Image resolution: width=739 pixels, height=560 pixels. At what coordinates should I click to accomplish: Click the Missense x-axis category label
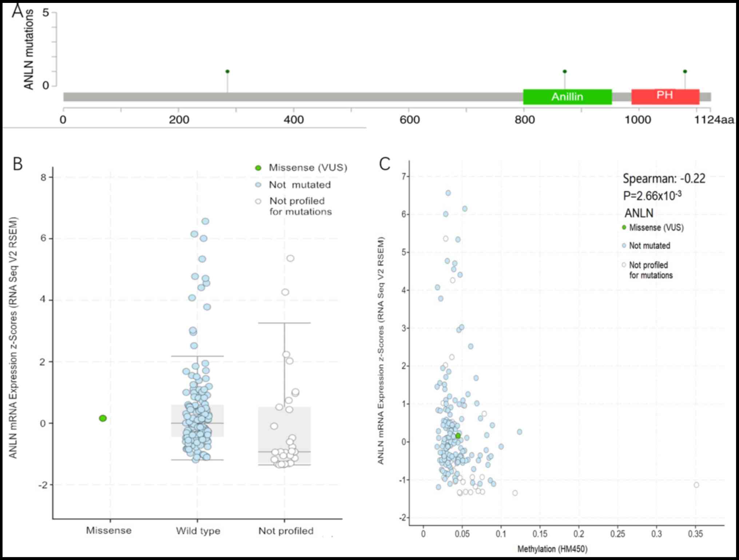pyautogui.click(x=108, y=530)
